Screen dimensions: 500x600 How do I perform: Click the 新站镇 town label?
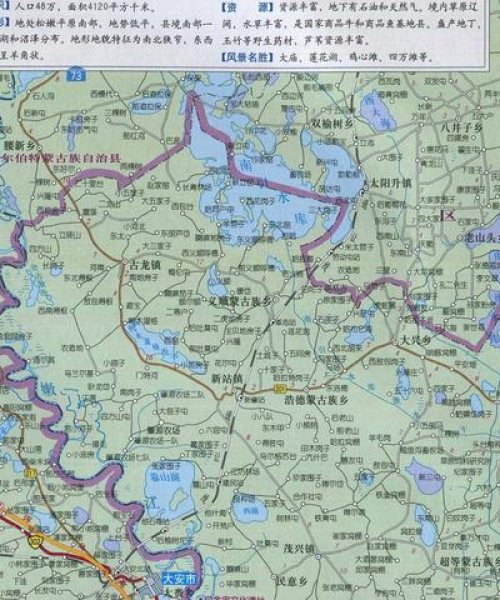[227, 378]
